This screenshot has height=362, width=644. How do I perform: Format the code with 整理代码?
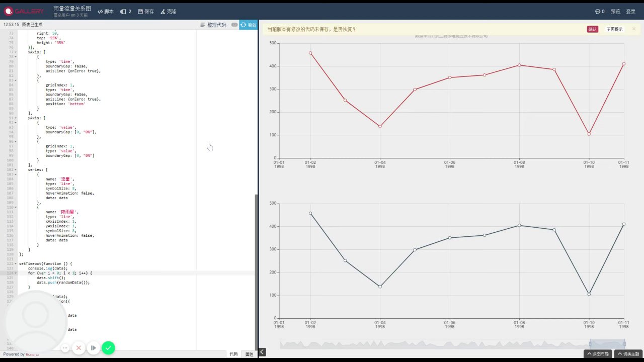click(x=213, y=25)
